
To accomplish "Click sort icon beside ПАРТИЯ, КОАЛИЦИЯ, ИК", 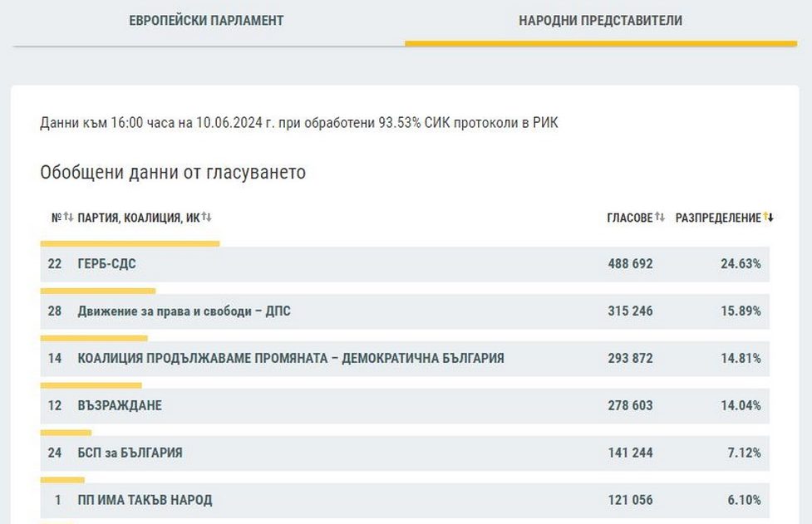I will click(x=206, y=218).
